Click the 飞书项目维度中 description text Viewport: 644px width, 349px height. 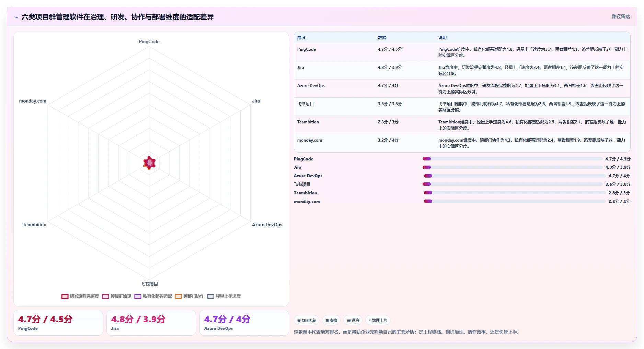click(x=532, y=107)
